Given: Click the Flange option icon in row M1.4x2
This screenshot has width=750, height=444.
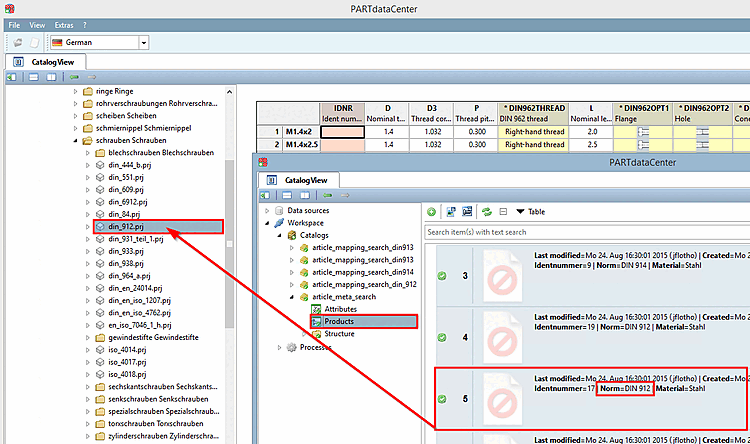Looking at the screenshot, I should 643,132.
